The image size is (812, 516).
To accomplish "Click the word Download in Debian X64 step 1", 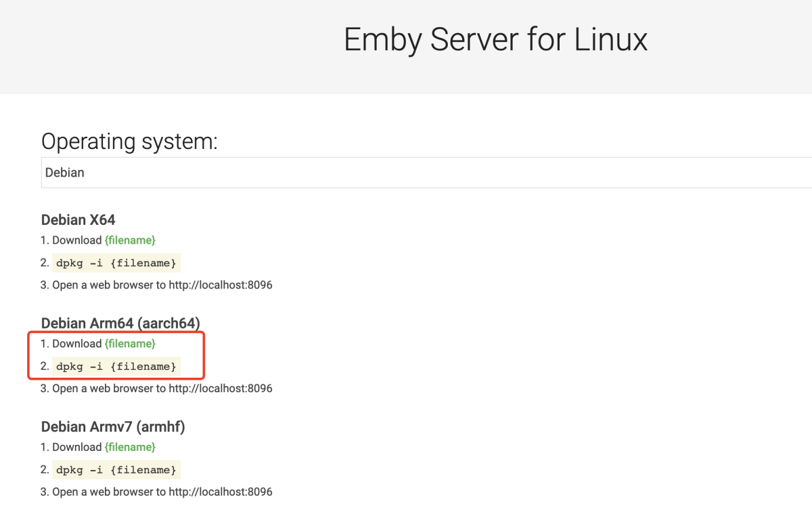I will point(76,240).
